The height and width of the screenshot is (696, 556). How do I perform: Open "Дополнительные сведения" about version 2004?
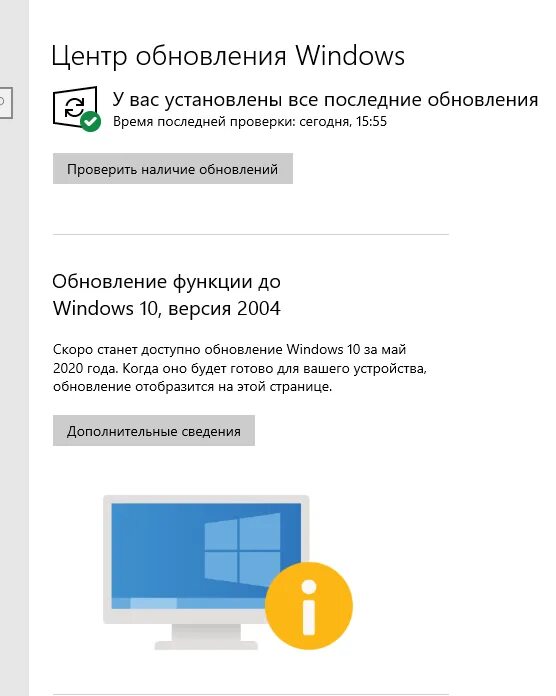(154, 431)
